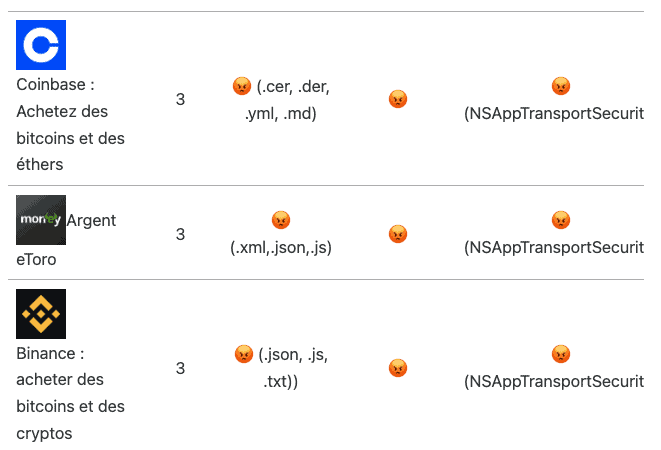Click angry emoji above eToro's .xml,.json,.js text

coord(281,220)
